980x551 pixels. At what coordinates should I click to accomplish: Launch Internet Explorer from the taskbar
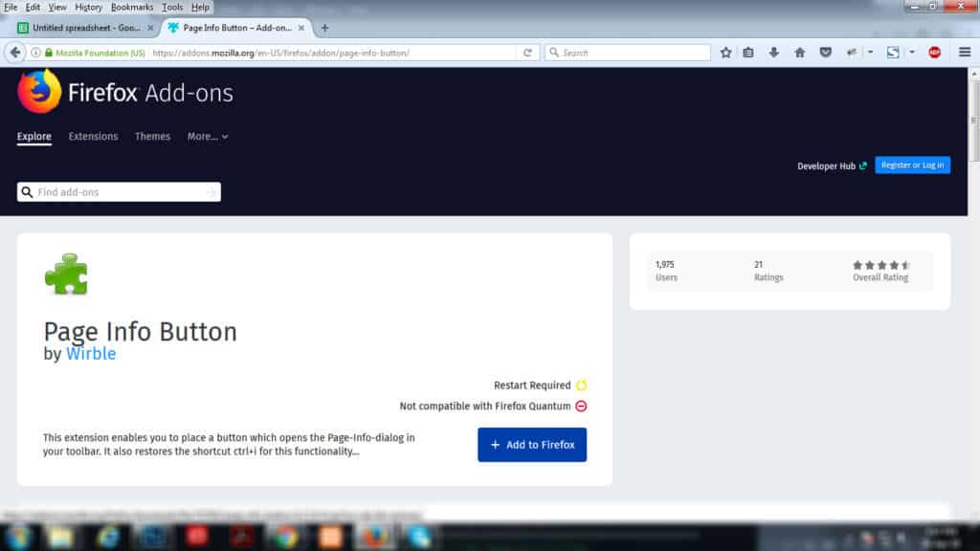click(108, 537)
